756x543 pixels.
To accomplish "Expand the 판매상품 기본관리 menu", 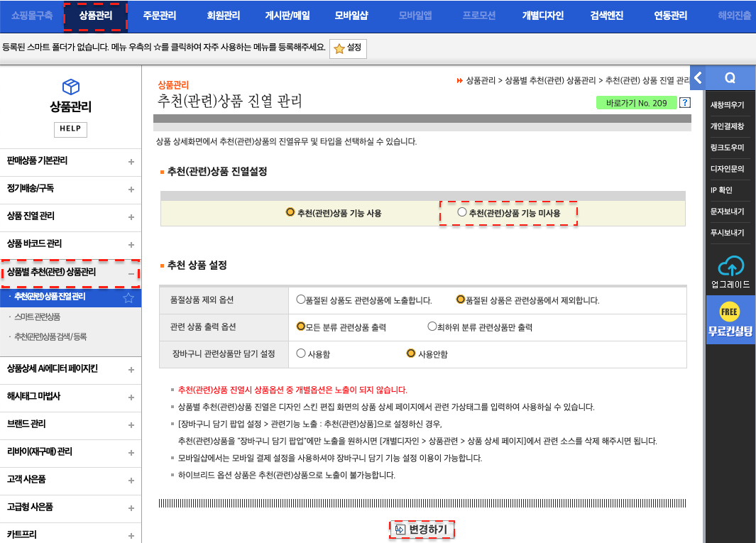I will point(131,162).
